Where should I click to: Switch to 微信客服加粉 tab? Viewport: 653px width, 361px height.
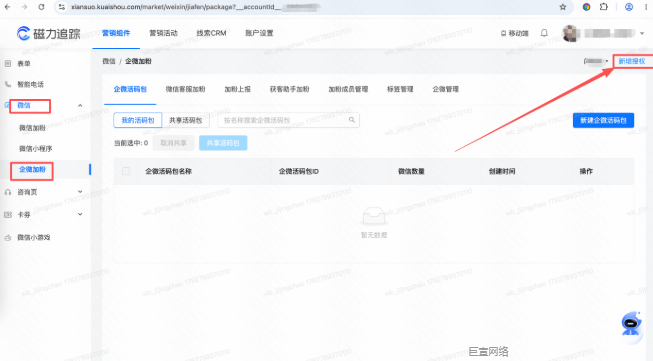click(185, 89)
